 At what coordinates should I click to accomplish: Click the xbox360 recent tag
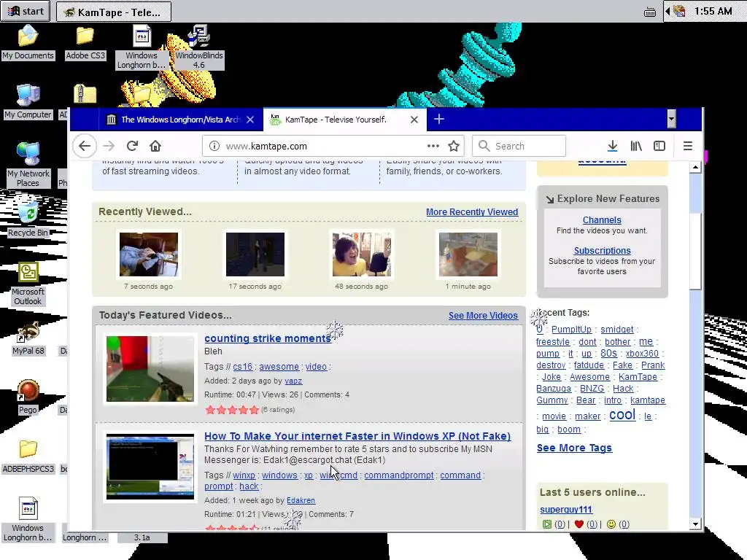tap(642, 354)
